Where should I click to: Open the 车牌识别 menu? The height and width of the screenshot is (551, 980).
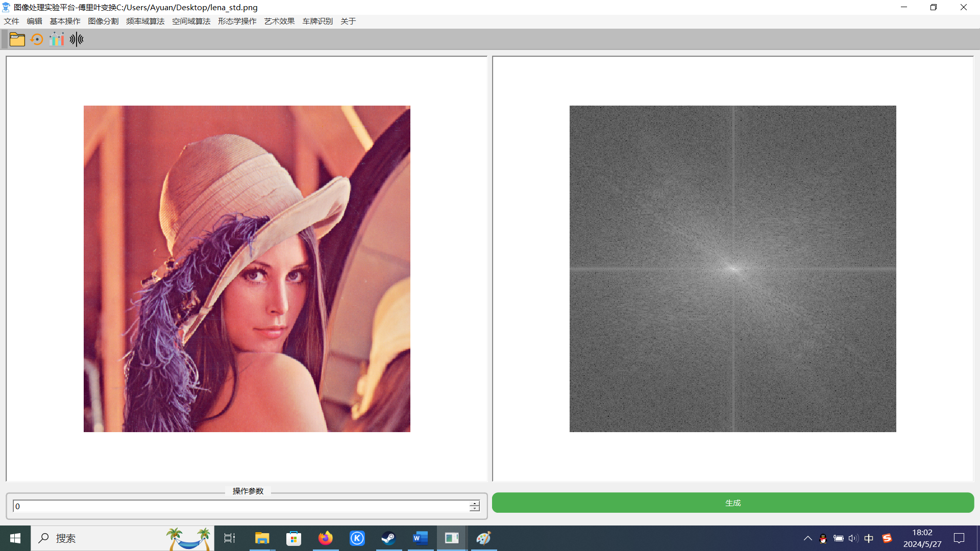(317, 21)
